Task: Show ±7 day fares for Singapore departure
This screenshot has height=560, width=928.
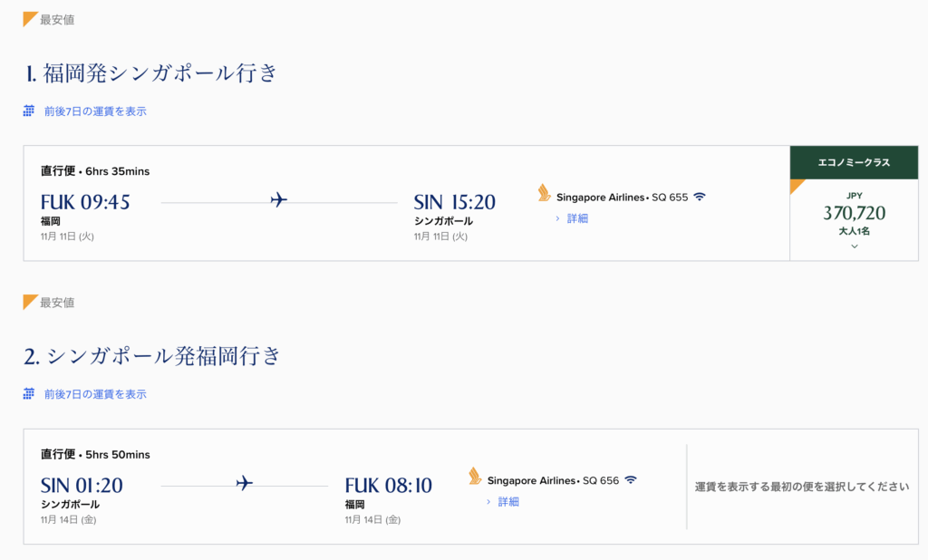Action: coord(95,394)
